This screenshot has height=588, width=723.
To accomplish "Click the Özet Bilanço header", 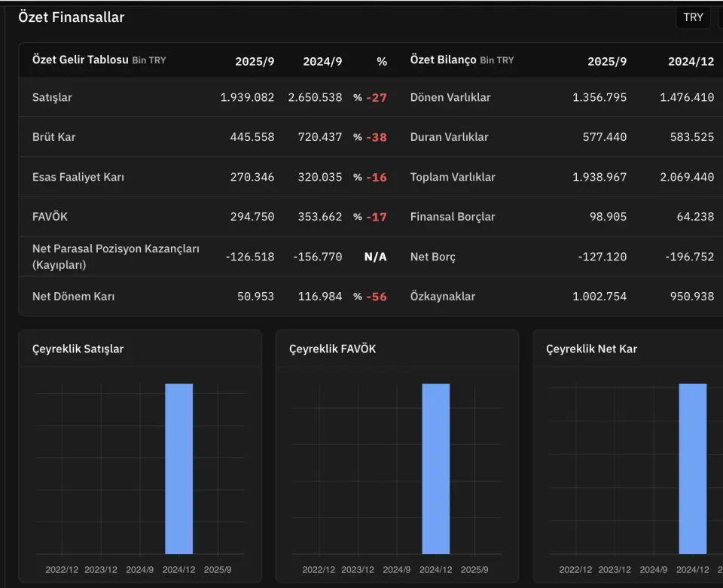I will tap(443, 60).
